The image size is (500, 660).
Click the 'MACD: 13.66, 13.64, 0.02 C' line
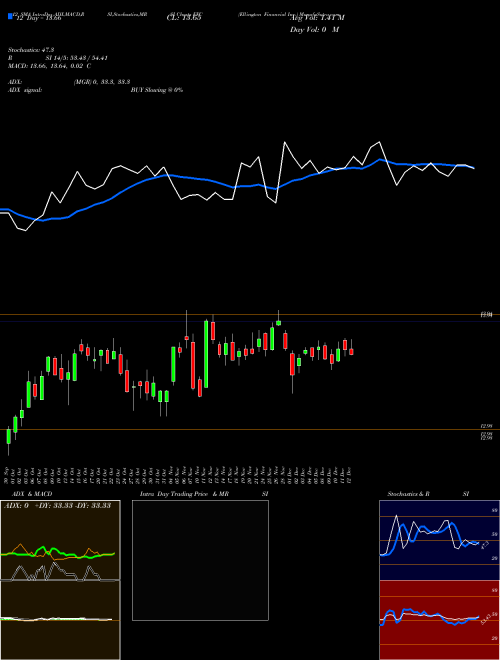[49, 66]
